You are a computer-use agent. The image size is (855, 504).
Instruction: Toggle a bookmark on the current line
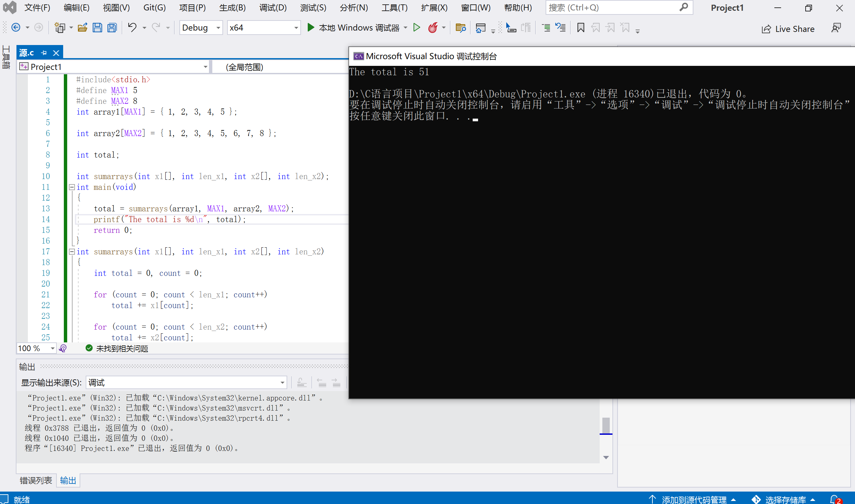(581, 28)
